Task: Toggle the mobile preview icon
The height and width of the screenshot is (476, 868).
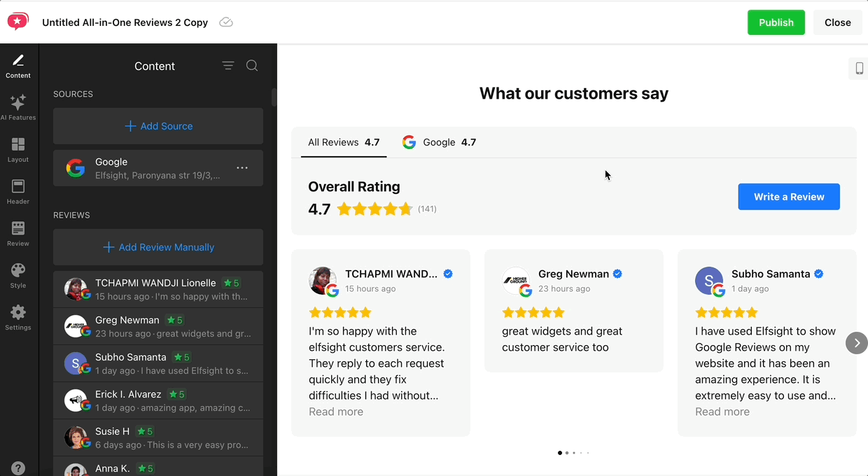Action: tap(859, 68)
